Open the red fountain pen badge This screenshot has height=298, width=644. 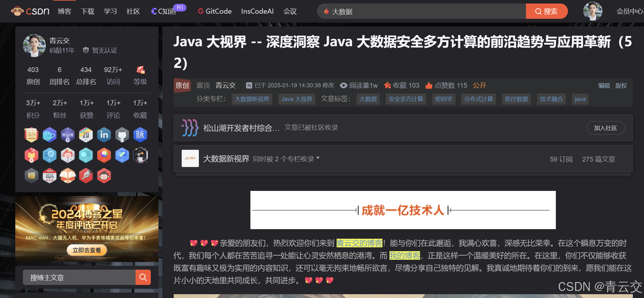click(x=86, y=176)
